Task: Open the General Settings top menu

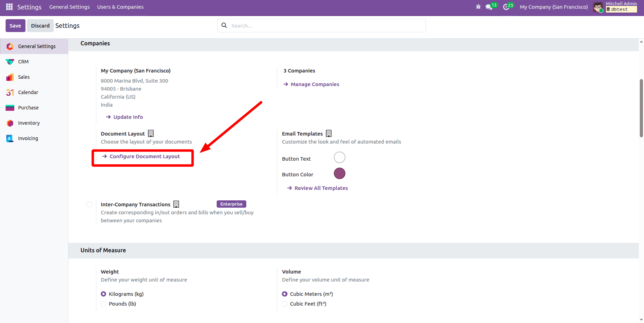Action: 69,7
